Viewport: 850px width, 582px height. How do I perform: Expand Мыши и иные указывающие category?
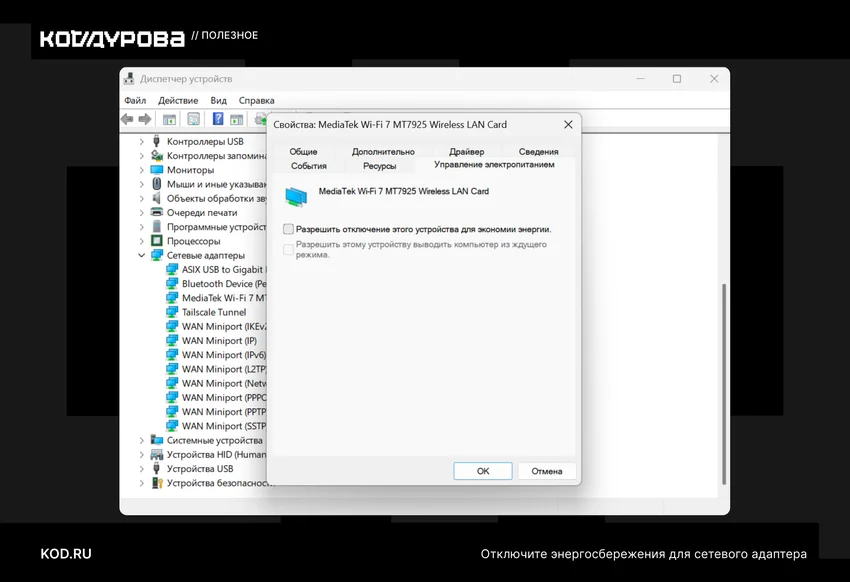pyautogui.click(x=141, y=184)
